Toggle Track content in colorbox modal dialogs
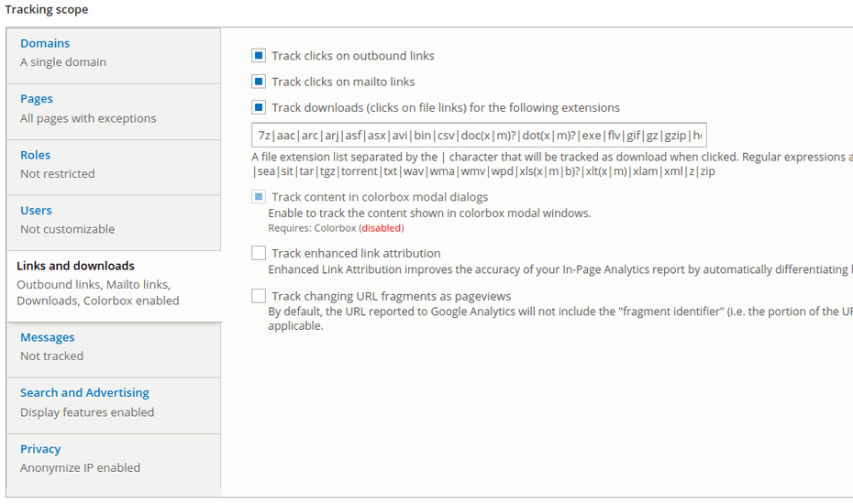853x504 pixels. click(x=259, y=197)
